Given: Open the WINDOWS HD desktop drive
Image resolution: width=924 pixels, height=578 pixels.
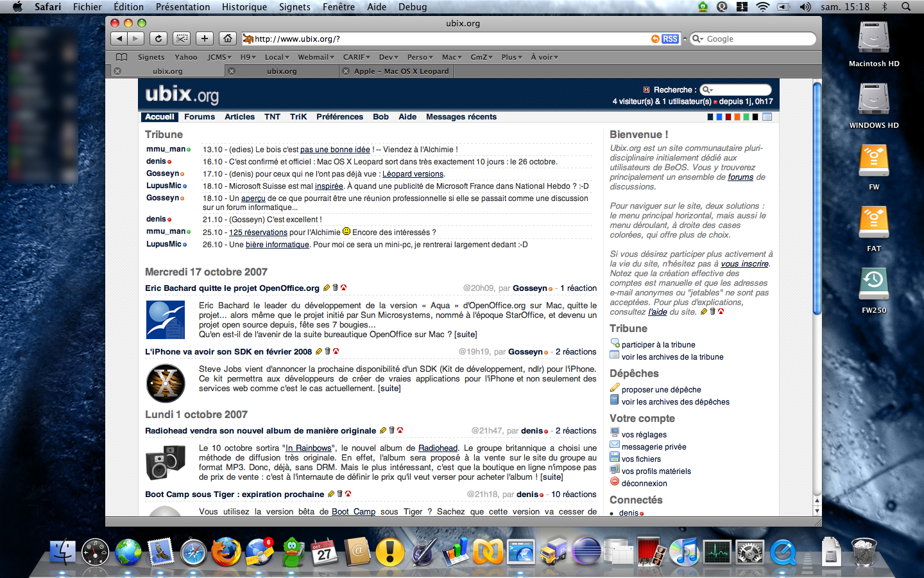Looking at the screenshot, I should click(x=874, y=105).
